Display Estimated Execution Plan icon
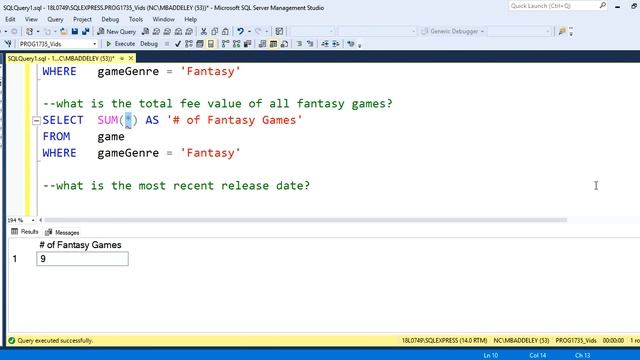The height and width of the screenshot is (360, 640). click(x=189, y=44)
